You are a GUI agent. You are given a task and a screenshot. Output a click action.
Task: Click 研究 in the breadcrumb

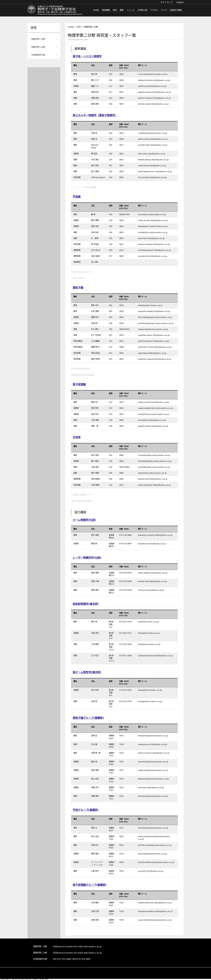tap(79, 27)
